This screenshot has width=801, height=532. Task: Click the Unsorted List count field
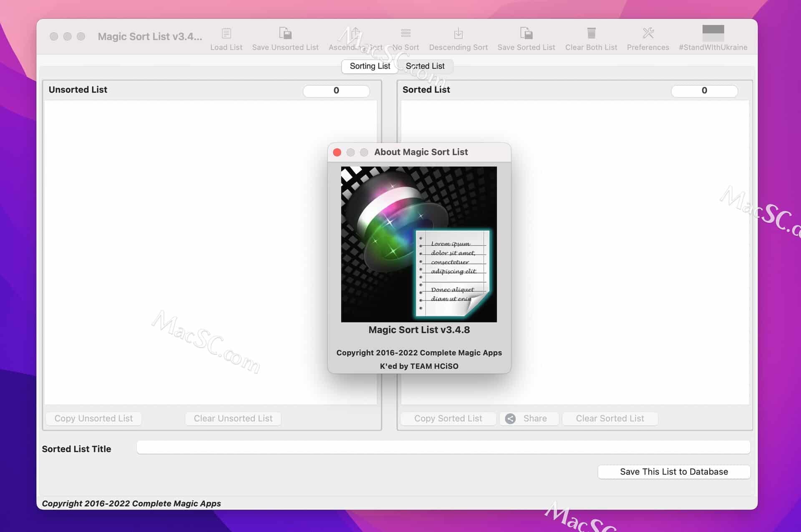pos(336,91)
